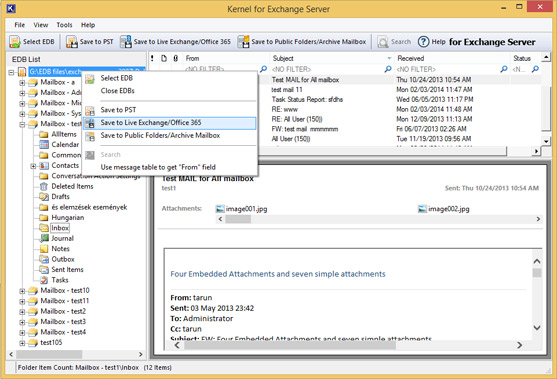The height and width of the screenshot is (379, 557).
Task: Choose Close EDBs in the context menu
Action: [117, 91]
